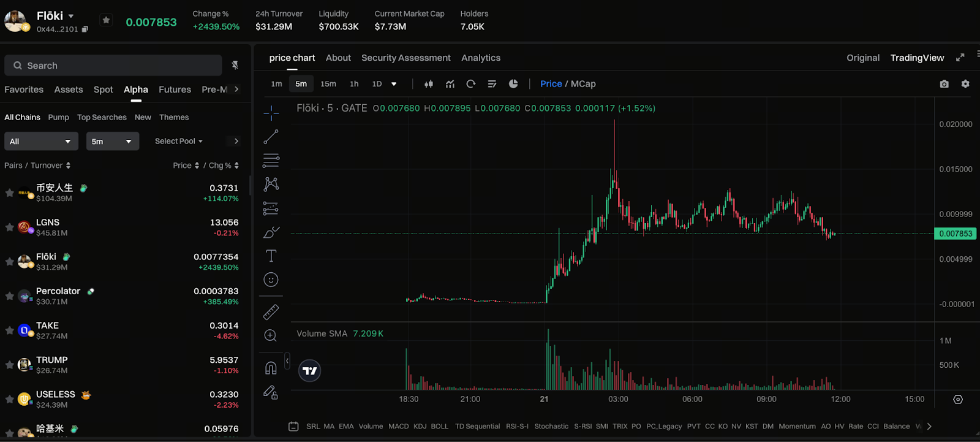The height and width of the screenshot is (442, 980).
Task: Click the calendar icon in indicator bar
Action: coord(293,426)
